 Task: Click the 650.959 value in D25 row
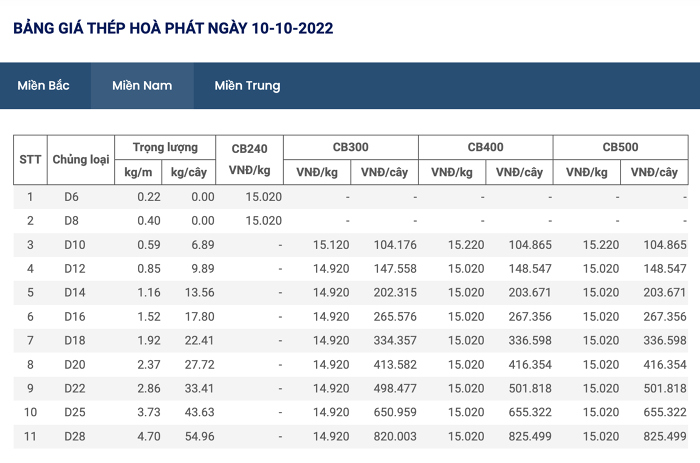click(395, 412)
